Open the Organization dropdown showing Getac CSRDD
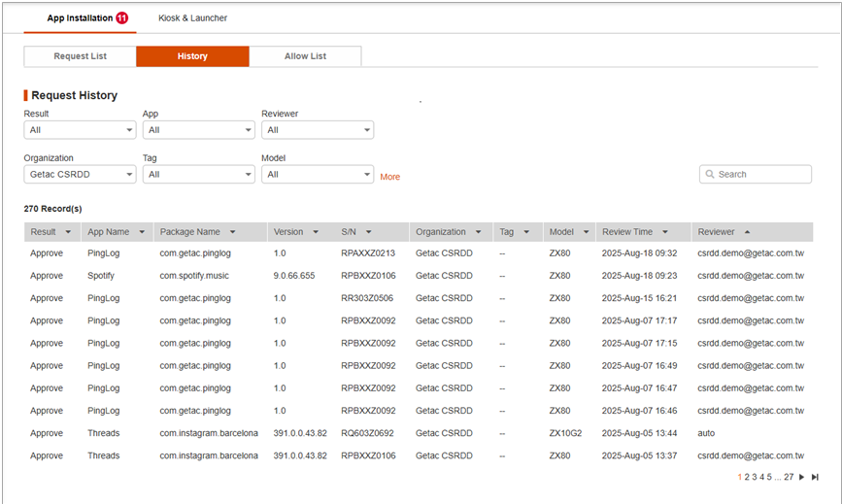The height and width of the screenshot is (504, 842). [80, 175]
